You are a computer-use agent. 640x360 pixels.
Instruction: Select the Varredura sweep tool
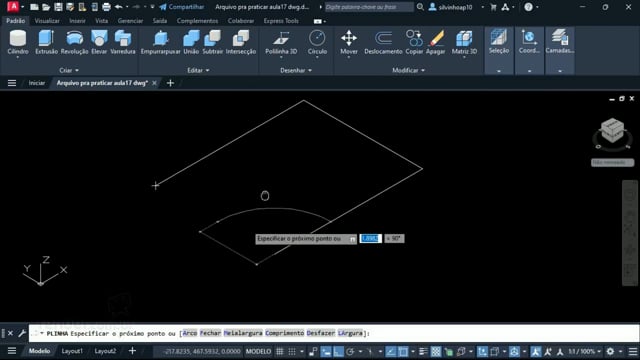tap(123, 42)
